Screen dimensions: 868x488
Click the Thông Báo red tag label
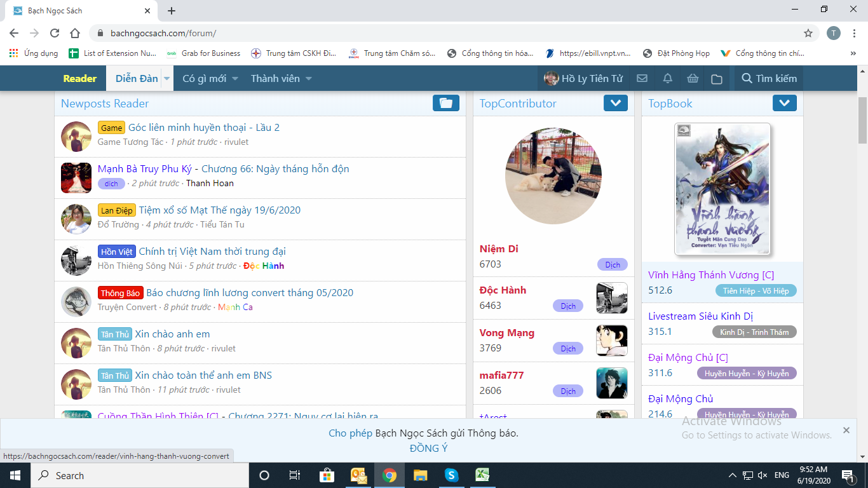pos(120,293)
